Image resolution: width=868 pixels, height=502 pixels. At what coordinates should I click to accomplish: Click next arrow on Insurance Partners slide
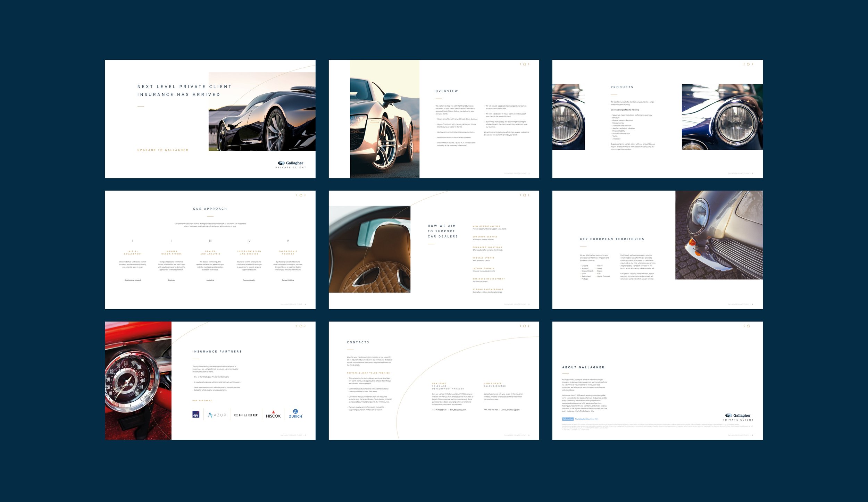tap(305, 326)
